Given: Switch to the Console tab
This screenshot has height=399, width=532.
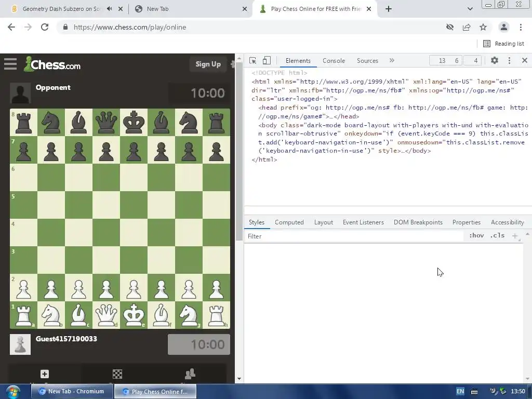Looking at the screenshot, I should (x=334, y=61).
